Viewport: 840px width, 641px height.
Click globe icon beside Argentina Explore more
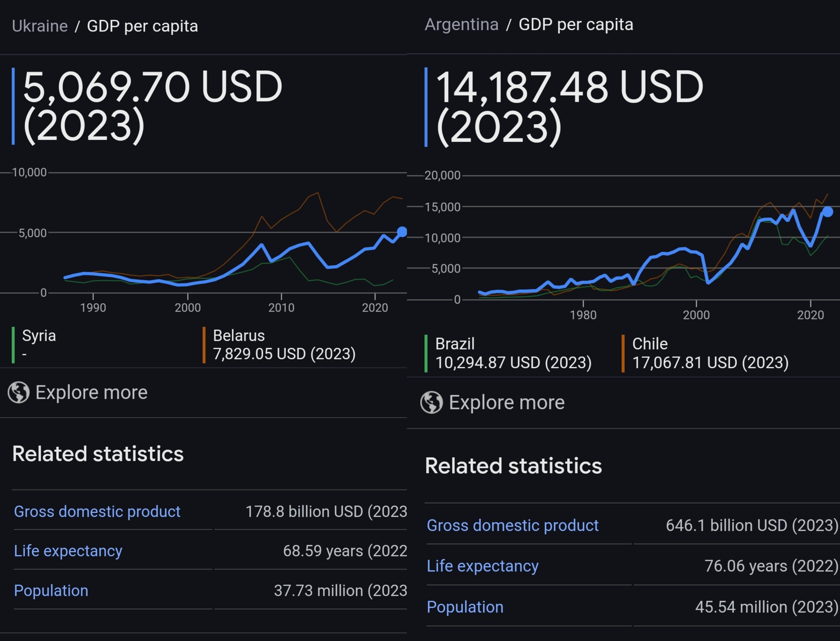point(432,402)
